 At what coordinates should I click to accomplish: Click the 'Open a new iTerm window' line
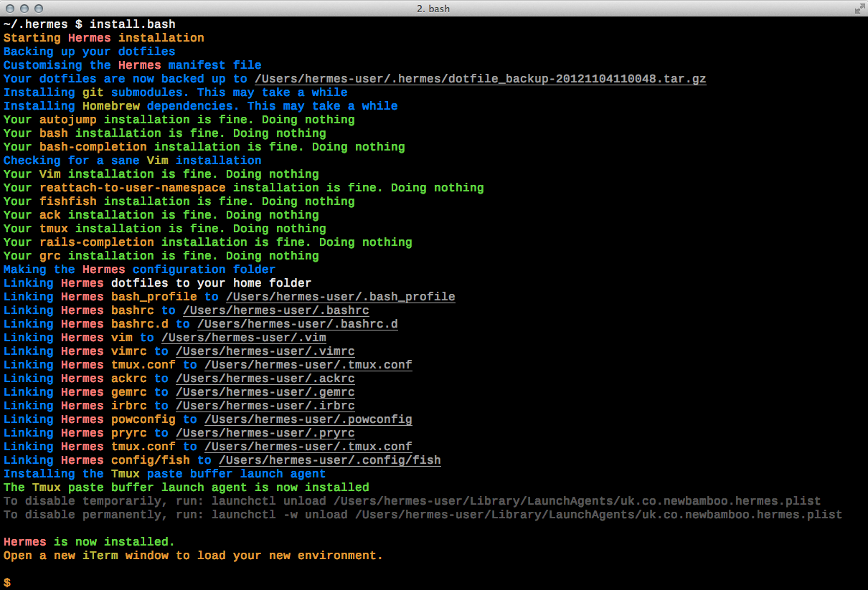(x=194, y=556)
